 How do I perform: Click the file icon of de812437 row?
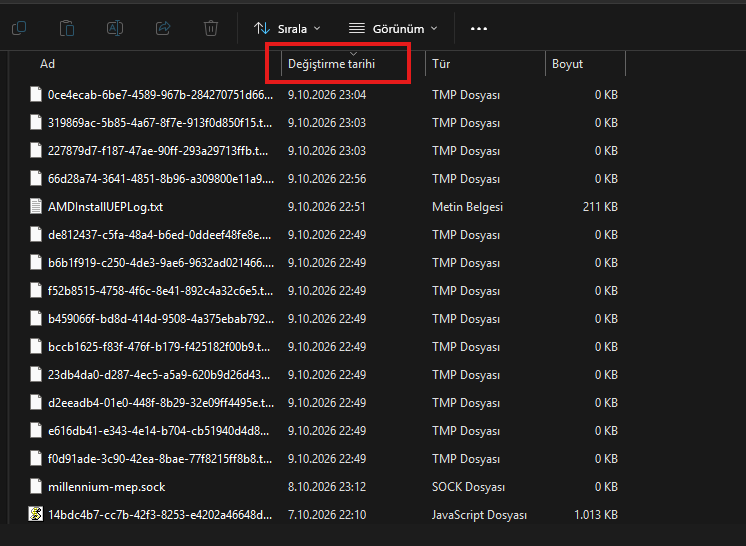point(36,234)
